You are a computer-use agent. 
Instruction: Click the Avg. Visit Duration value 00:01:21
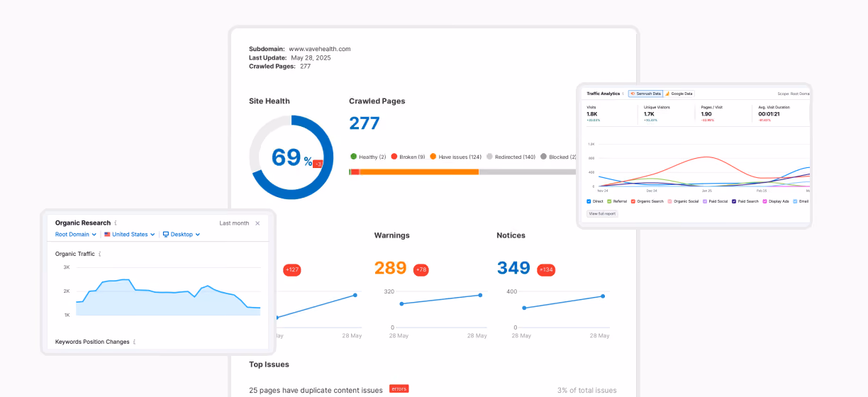[769, 113]
